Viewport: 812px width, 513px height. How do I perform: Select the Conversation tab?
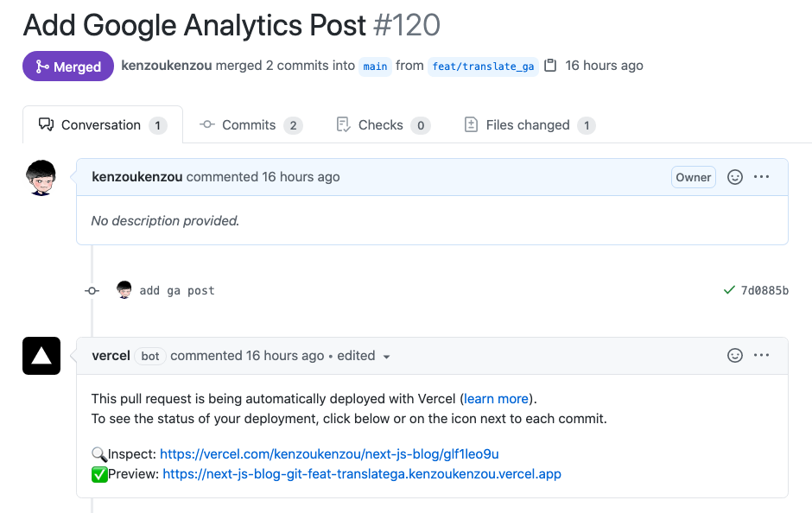tap(102, 125)
